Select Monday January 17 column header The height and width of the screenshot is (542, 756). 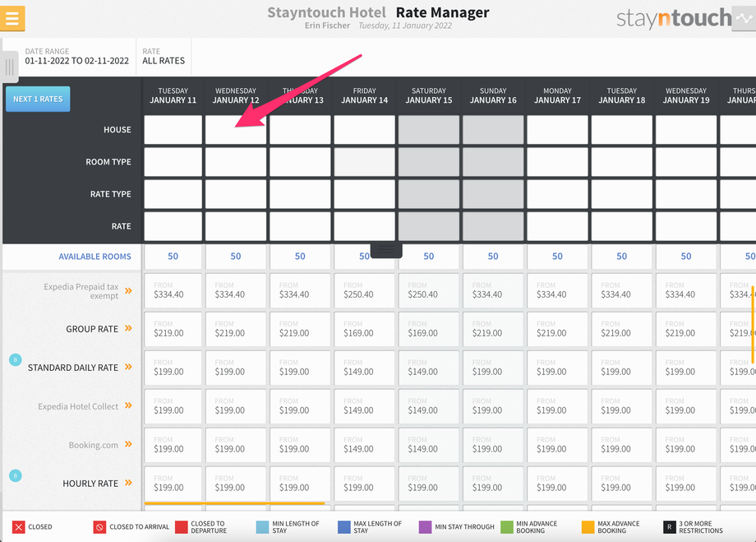click(557, 95)
